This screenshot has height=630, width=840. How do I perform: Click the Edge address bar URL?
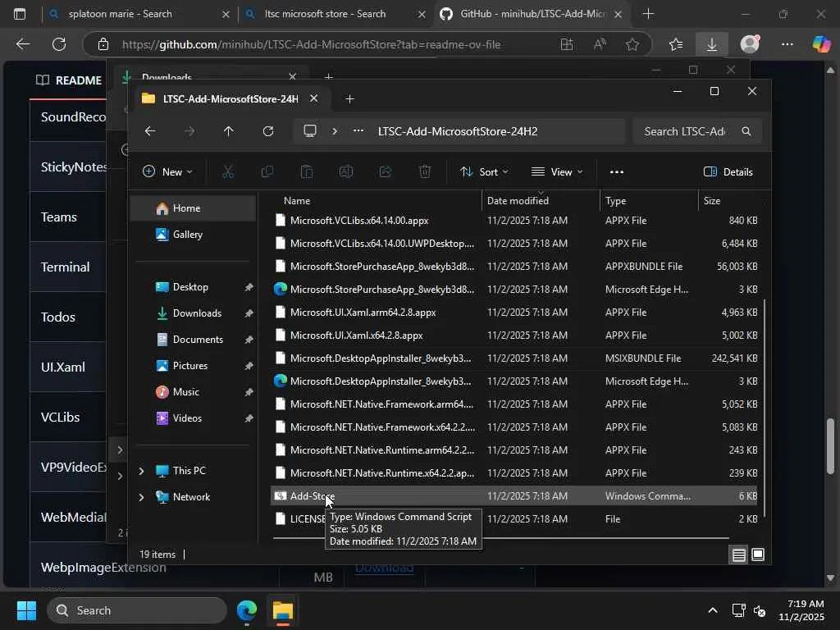click(x=311, y=44)
